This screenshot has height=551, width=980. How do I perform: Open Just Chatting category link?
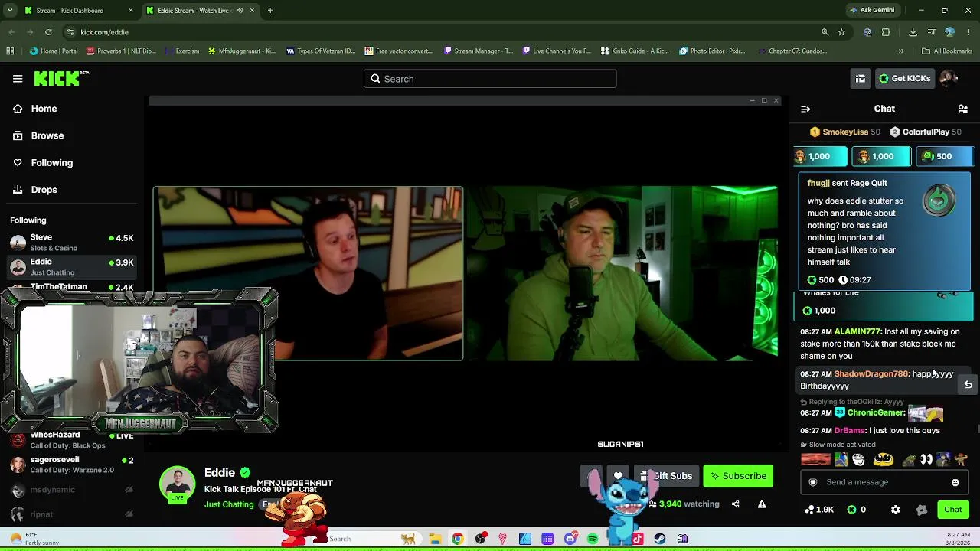(229, 505)
